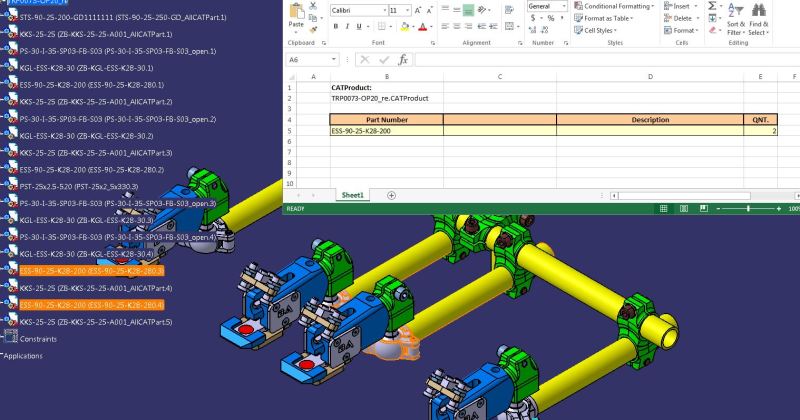Select the Applications node in the CATIA tree
This screenshot has width=800, height=420.
coord(23,356)
